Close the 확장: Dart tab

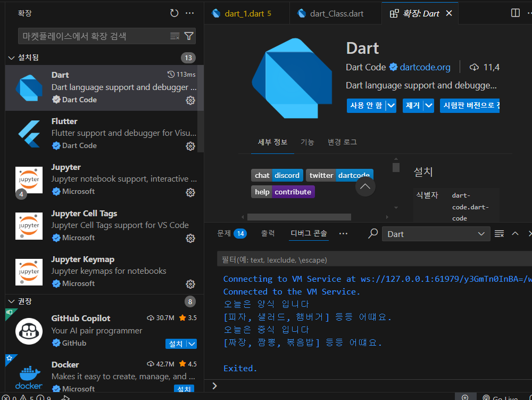(x=449, y=13)
